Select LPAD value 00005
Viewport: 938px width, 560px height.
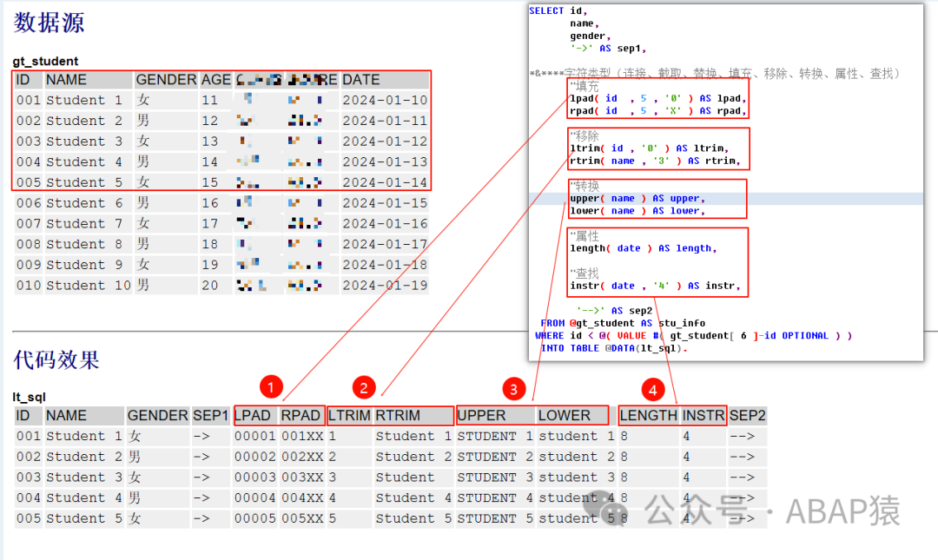pos(255,518)
